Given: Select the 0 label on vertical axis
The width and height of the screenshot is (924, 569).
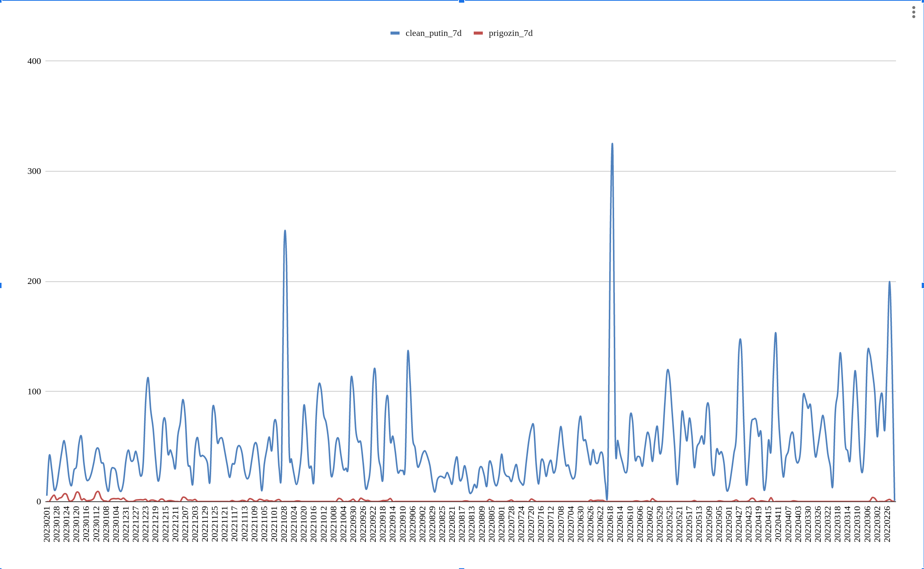Looking at the screenshot, I should (39, 502).
